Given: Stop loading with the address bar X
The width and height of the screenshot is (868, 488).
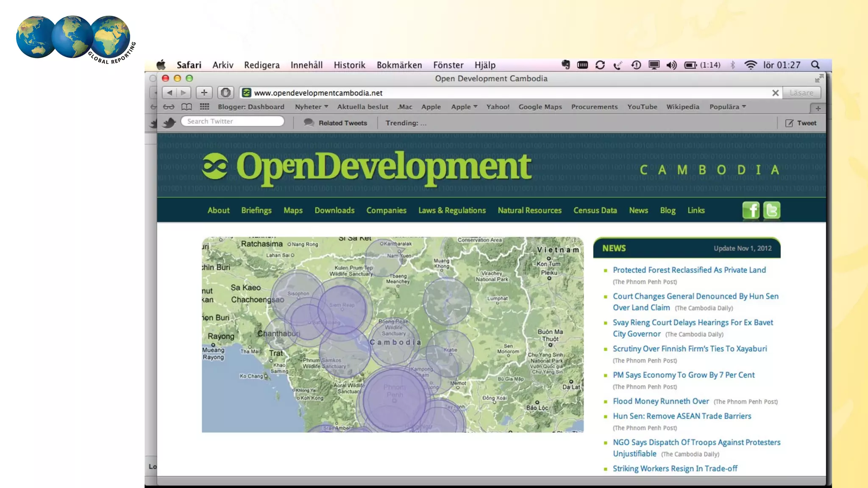Looking at the screenshot, I should pos(775,93).
